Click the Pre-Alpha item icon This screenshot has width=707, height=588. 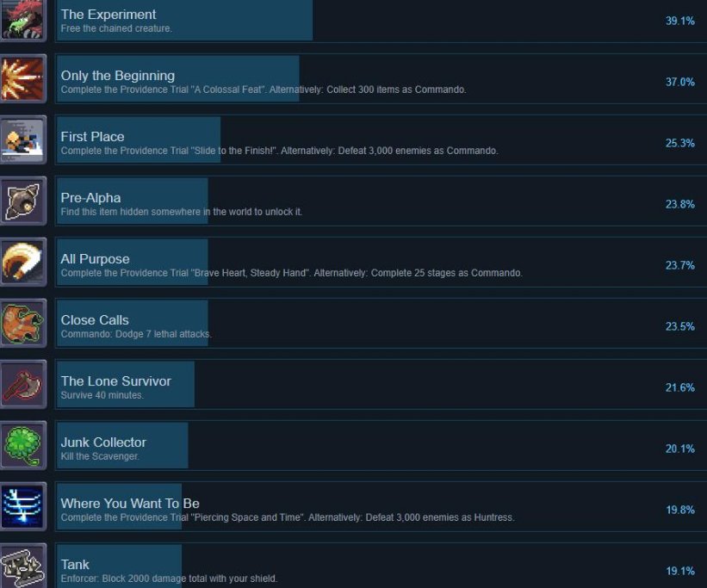pyautogui.click(x=23, y=201)
